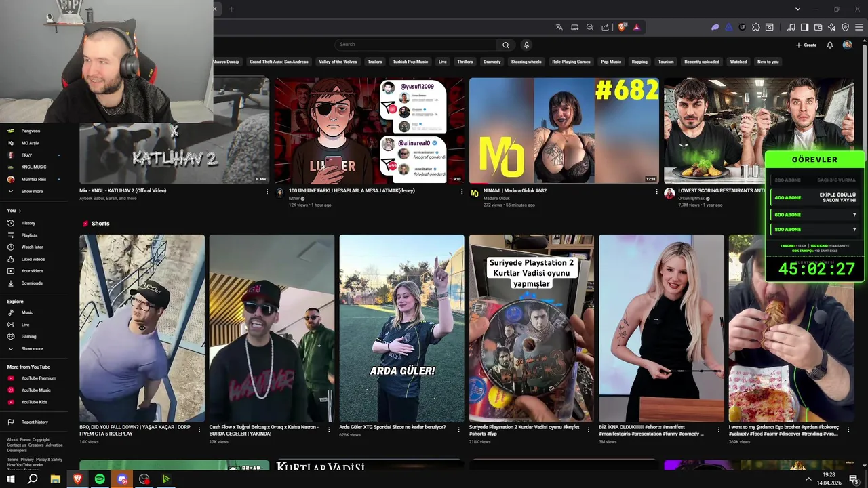Click the translate page icon
This screenshot has width=868, height=488.
[x=559, y=27]
